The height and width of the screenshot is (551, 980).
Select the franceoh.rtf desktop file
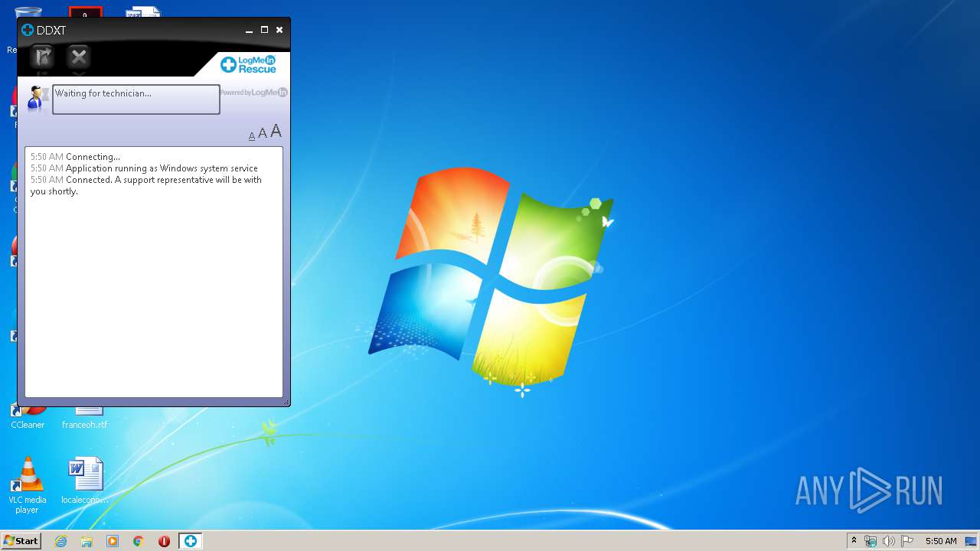pyautogui.click(x=85, y=419)
